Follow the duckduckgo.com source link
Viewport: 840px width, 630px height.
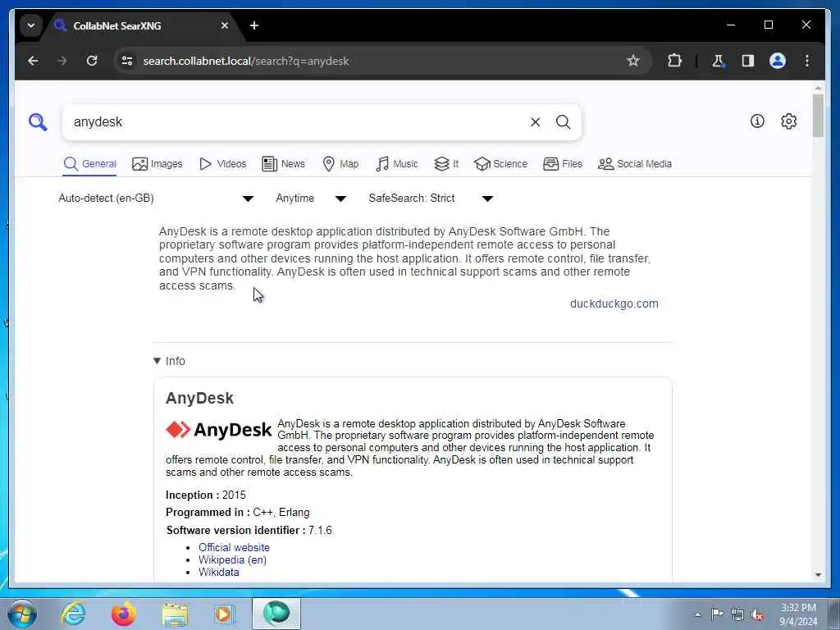pyautogui.click(x=614, y=304)
